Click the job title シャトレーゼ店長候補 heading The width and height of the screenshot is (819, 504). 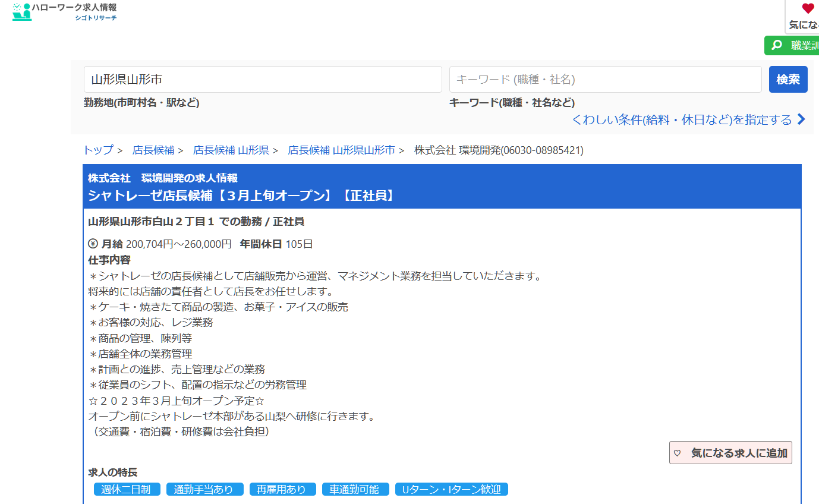point(241,196)
